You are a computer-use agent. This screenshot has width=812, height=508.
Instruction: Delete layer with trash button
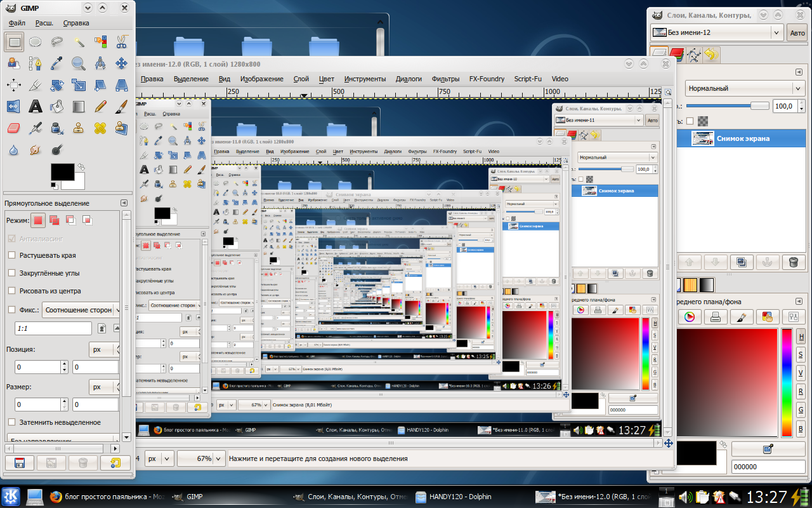[x=793, y=262]
